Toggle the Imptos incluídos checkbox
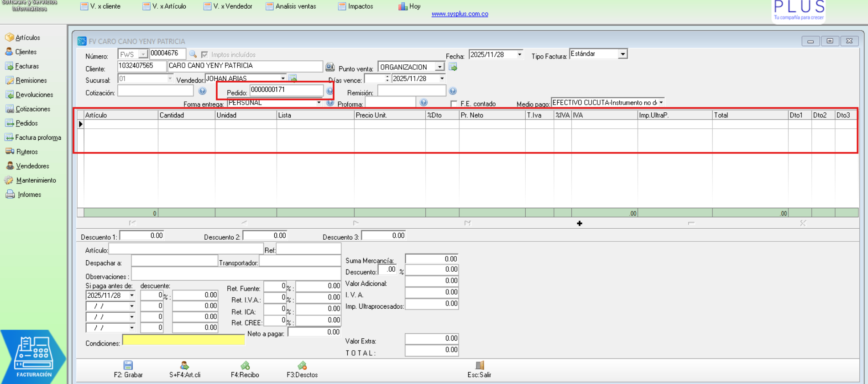Viewport: 868px width, 384px height. (204, 54)
